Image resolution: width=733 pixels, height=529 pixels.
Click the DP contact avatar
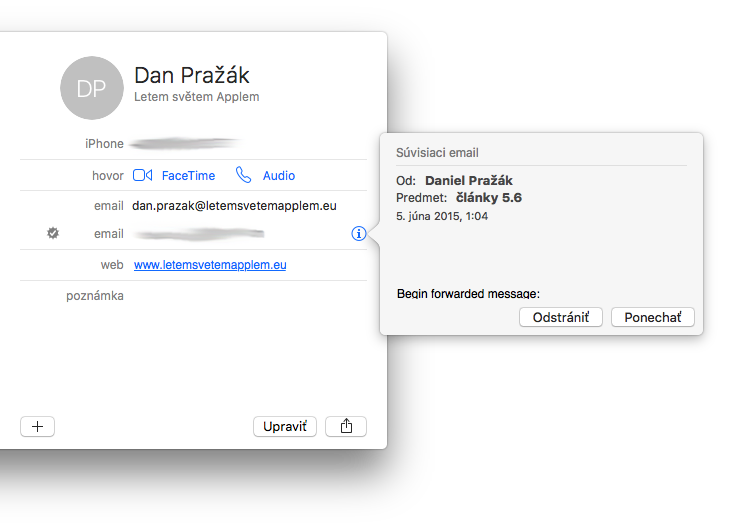(x=91, y=89)
